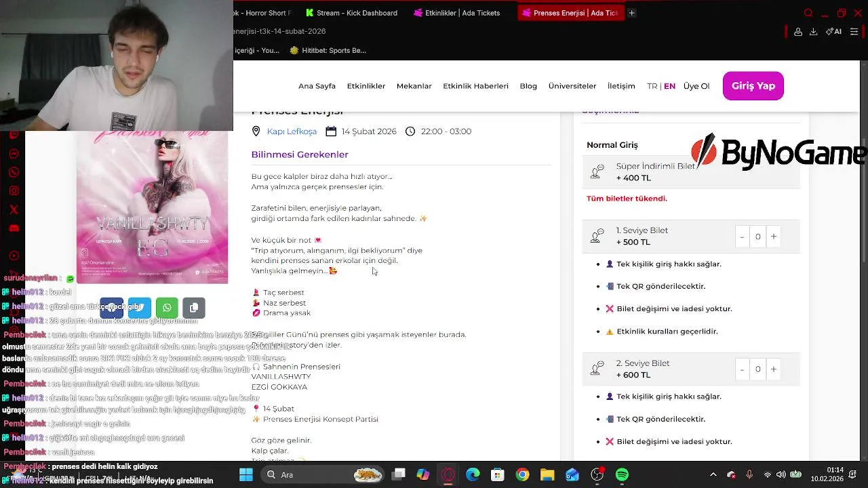Open the Hititbet: Sports Be... bookmark
The width and height of the screenshot is (868, 488).
point(328,50)
